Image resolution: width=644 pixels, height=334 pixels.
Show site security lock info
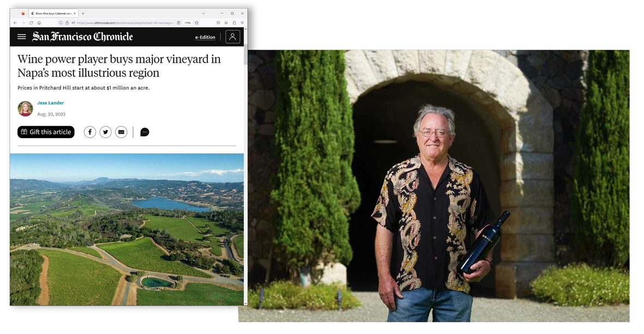coord(67,23)
